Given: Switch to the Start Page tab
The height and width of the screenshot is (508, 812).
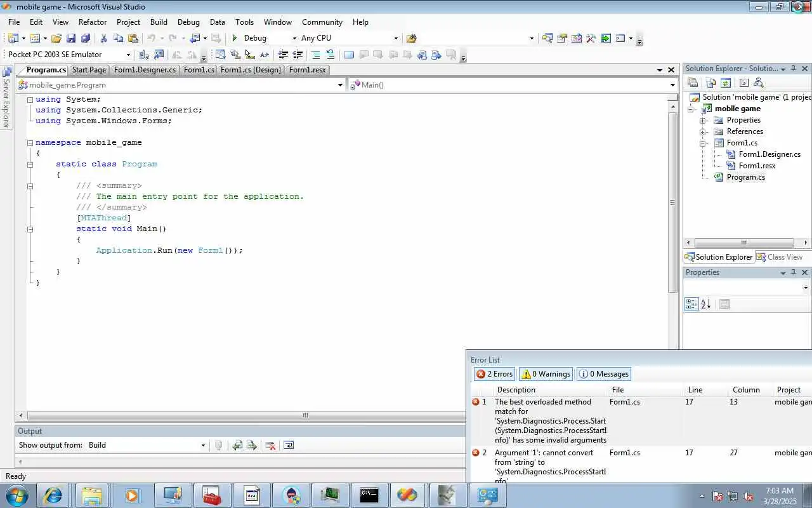Looking at the screenshot, I should 89,70.
